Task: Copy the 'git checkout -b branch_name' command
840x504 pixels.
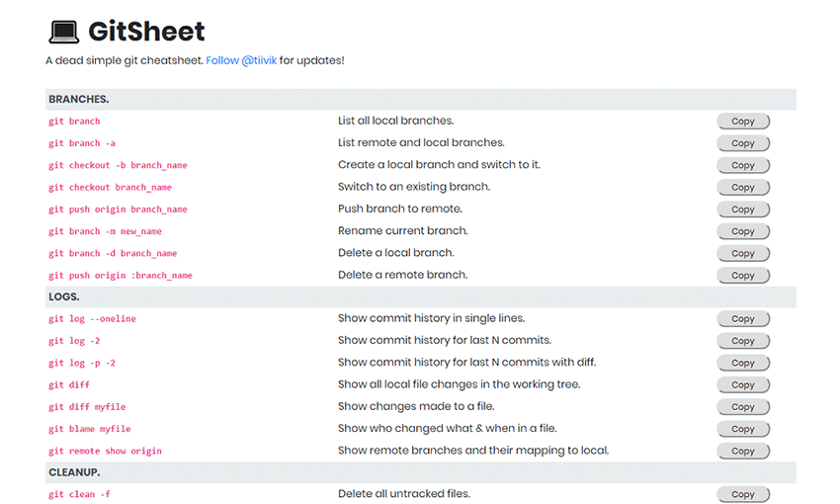Action: click(x=743, y=165)
